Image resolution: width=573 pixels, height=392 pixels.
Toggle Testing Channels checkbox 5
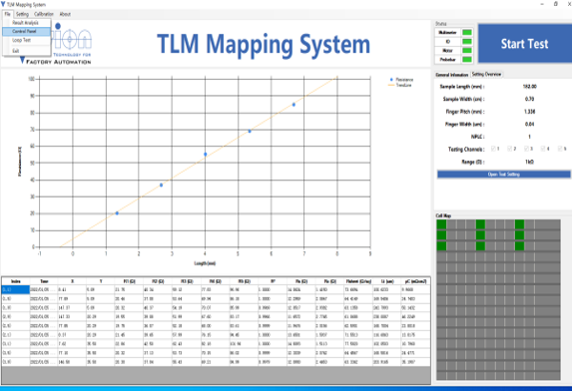tap(560, 149)
